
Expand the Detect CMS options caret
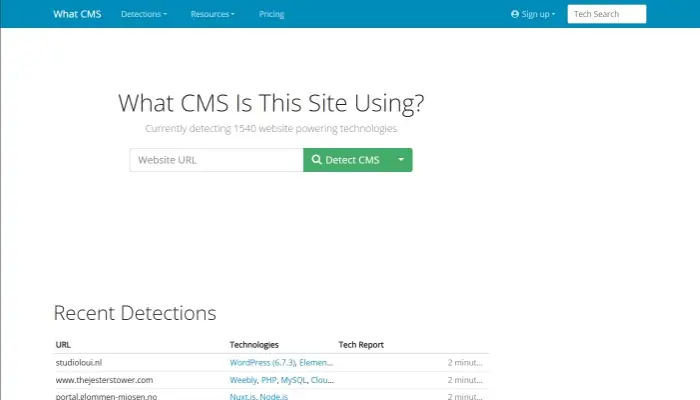tap(401, 160)
